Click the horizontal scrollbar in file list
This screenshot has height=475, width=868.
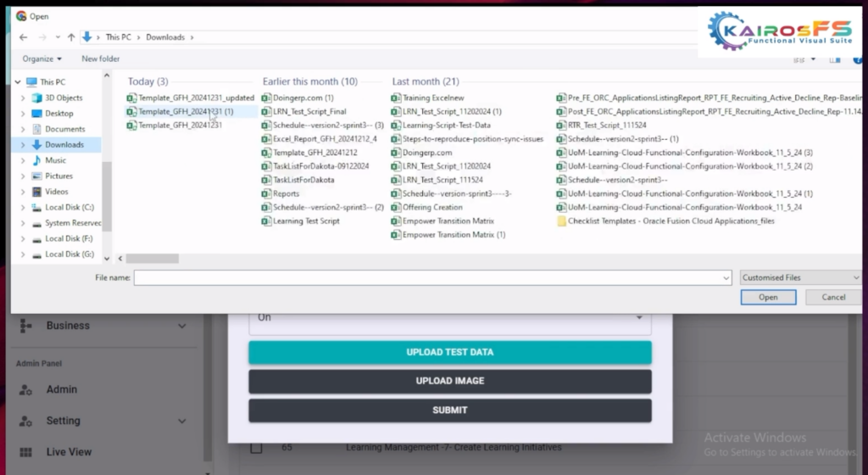(x=153, y=259)
